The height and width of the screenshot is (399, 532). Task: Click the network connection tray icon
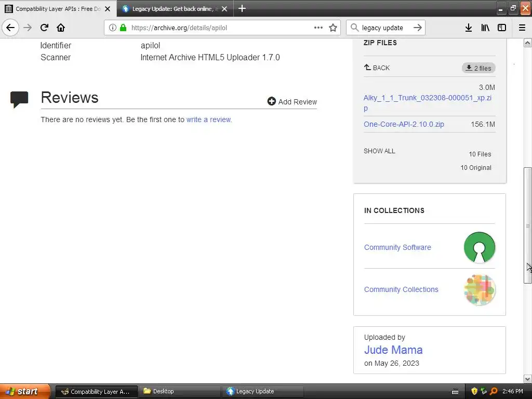tap(484, 391)
